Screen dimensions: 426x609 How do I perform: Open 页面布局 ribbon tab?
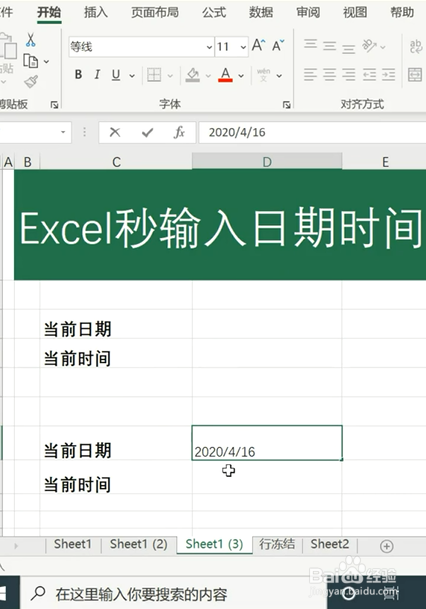155,12
